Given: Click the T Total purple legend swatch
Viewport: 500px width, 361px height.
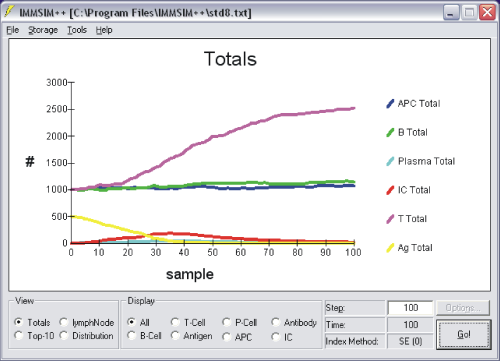Looking at the screenshot, I should (x=390, y=219).
